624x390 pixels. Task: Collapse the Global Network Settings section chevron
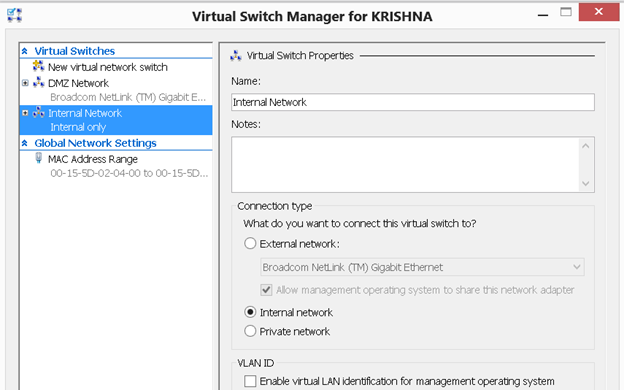click(25, 143)
